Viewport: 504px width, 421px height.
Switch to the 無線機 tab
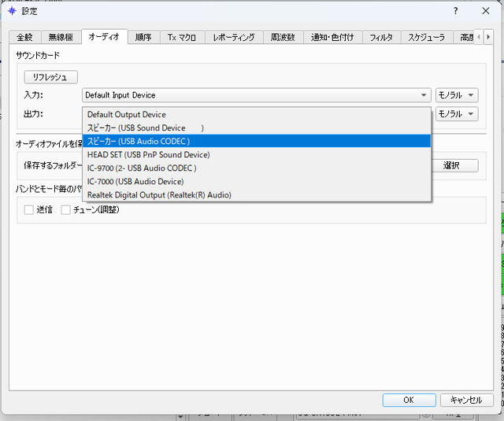[x=61, y=37]
